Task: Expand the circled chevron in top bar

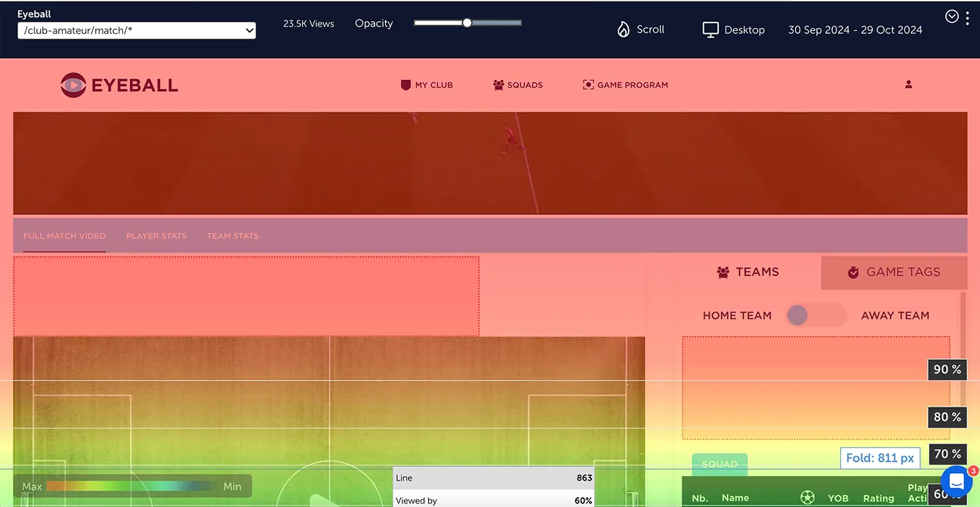Action: pyautogui.click(x=952, y=17)
